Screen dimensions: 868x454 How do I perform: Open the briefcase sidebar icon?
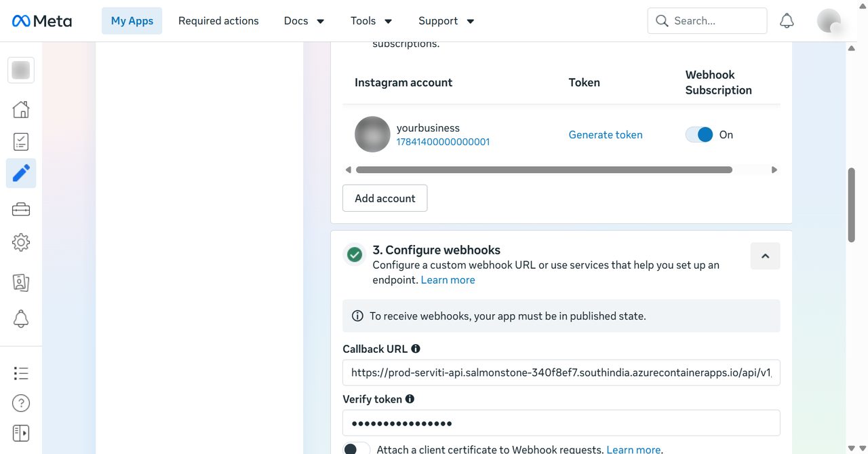[21, 210]
